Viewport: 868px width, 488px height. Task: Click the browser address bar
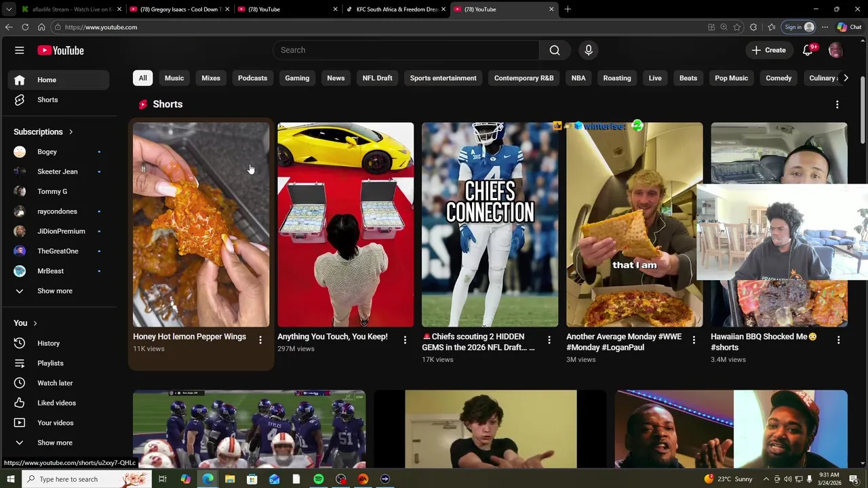point(380,27)
